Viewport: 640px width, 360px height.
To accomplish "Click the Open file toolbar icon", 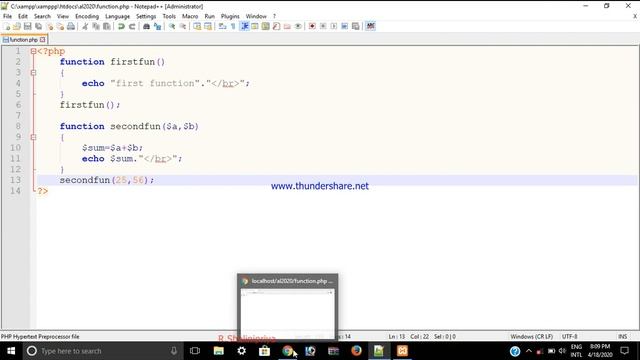I will coord(17,26).
